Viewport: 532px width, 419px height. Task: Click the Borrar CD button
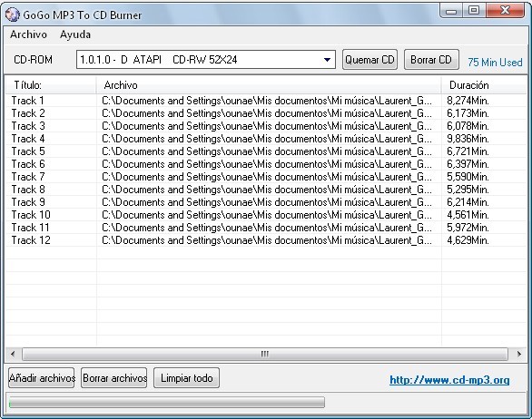tap(431, 60)
